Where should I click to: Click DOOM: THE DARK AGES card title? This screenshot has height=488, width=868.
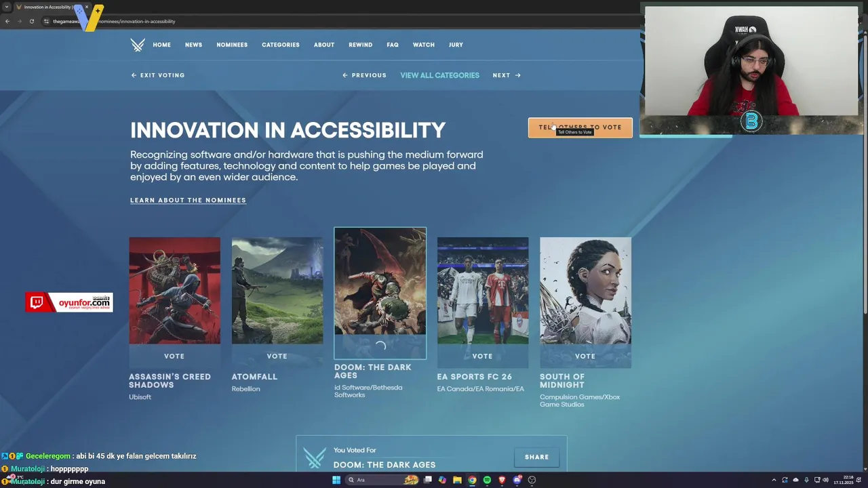[x=372, y=371]
